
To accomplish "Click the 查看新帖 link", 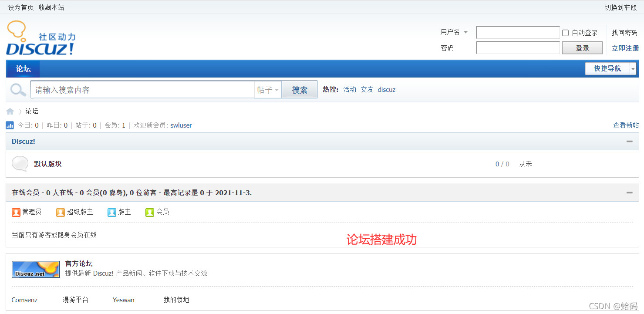I will pyautogui.click(x=626, y=125).
